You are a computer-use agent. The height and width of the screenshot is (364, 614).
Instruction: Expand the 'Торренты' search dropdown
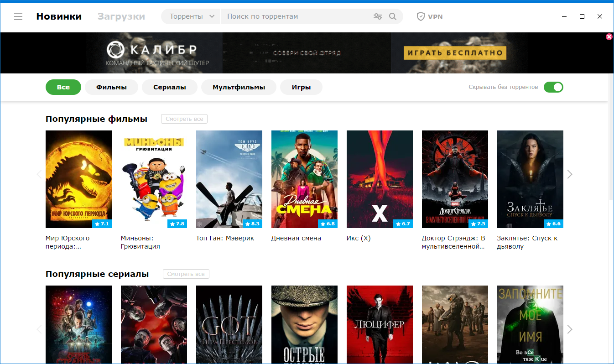coord(191,16)
